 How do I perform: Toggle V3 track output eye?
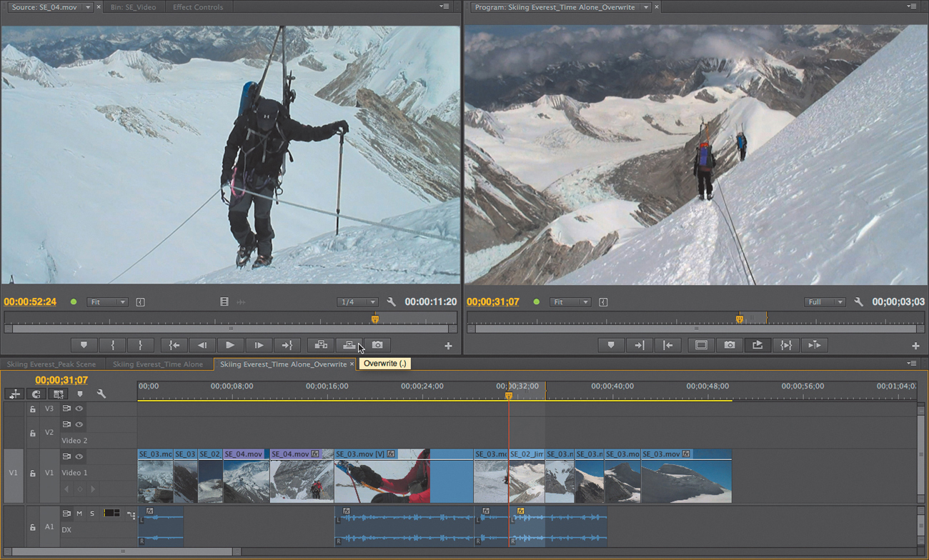click(79, 409)
